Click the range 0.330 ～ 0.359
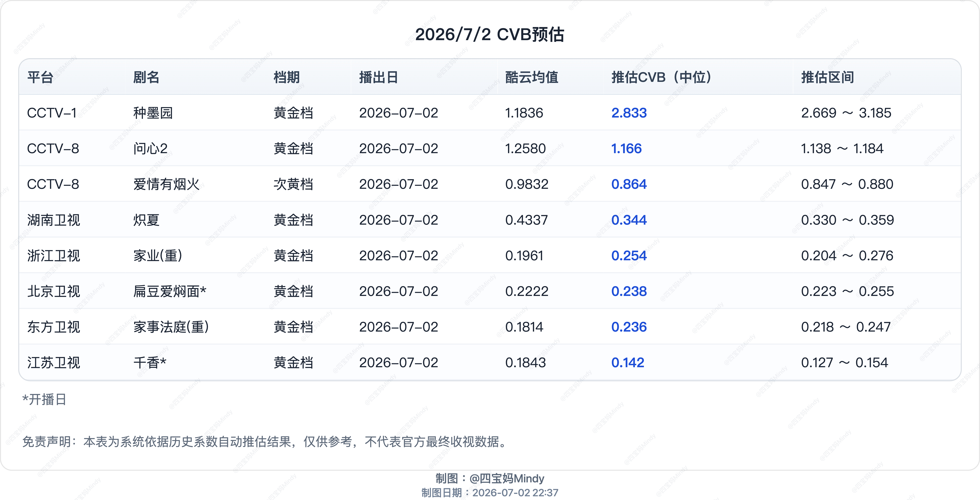This screenshot has height=500, width=980. click(847, 220)
